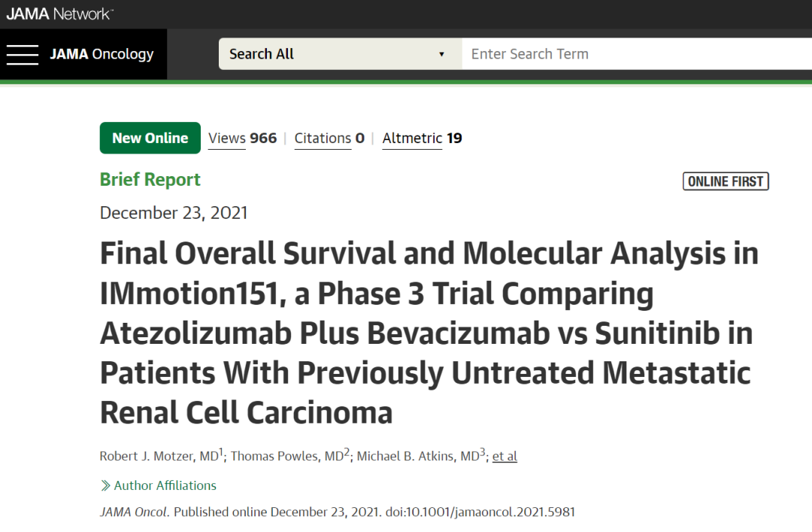Click the New Online badge
This screenshot has height=532, width=812.
[x=150, y=138]
